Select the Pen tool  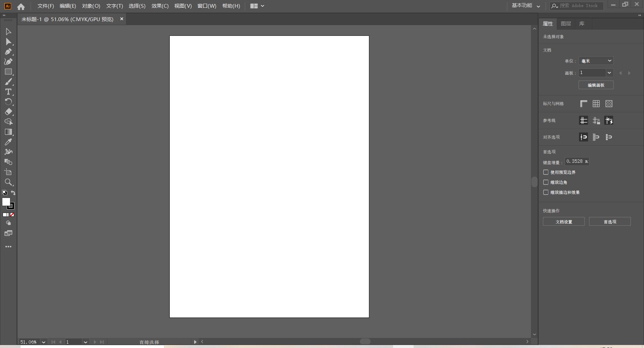coord(8,52)
